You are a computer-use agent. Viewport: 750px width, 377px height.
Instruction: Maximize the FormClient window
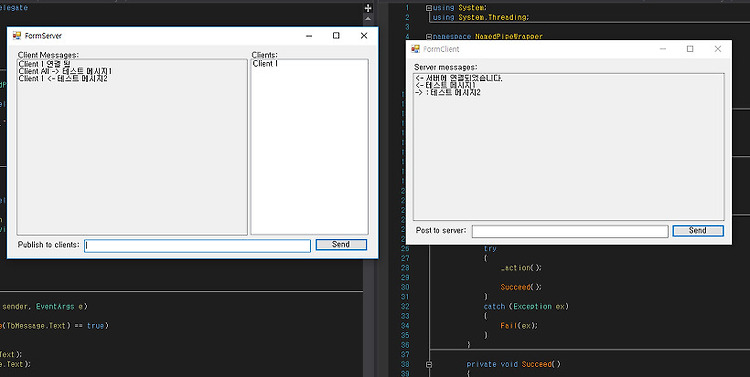pos(690,49)
